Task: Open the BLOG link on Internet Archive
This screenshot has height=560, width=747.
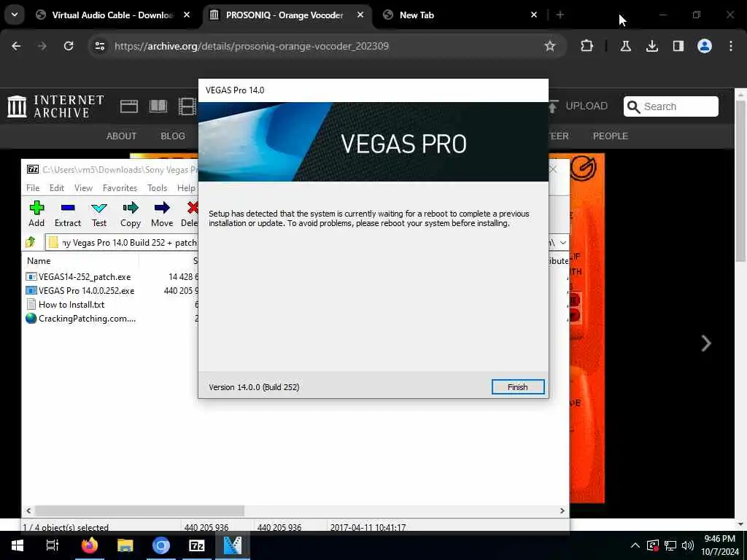Action: click(172, 136)
